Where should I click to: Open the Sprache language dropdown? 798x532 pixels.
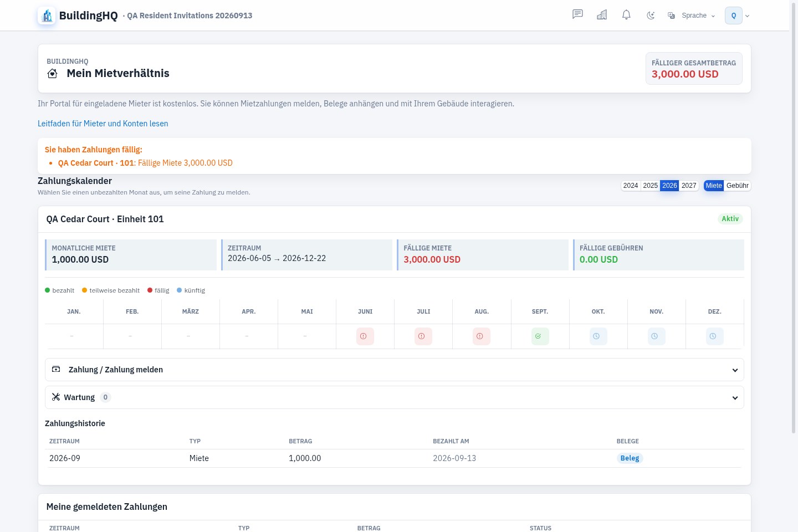pyautogui.click(x=691, y=16)
